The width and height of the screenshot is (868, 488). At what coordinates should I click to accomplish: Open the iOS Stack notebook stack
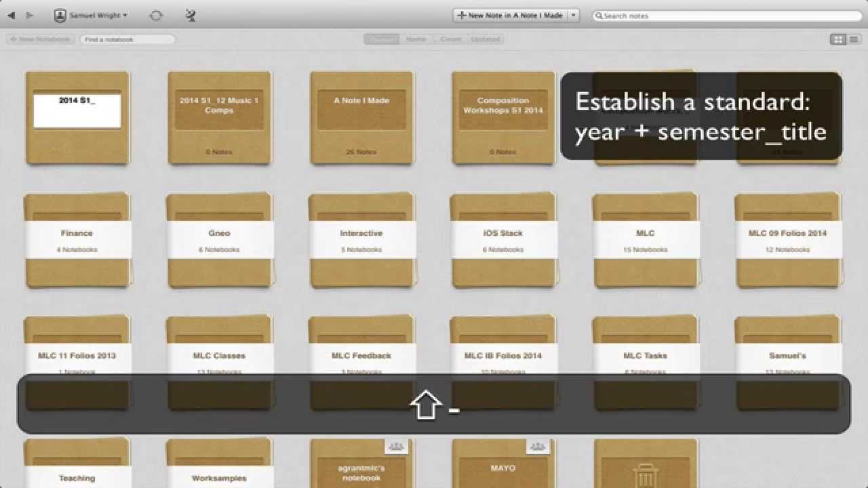tap(503, 240)
